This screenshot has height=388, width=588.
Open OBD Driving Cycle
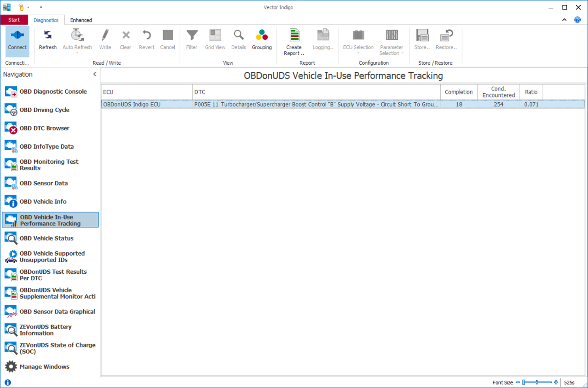[x=51, y=110]
